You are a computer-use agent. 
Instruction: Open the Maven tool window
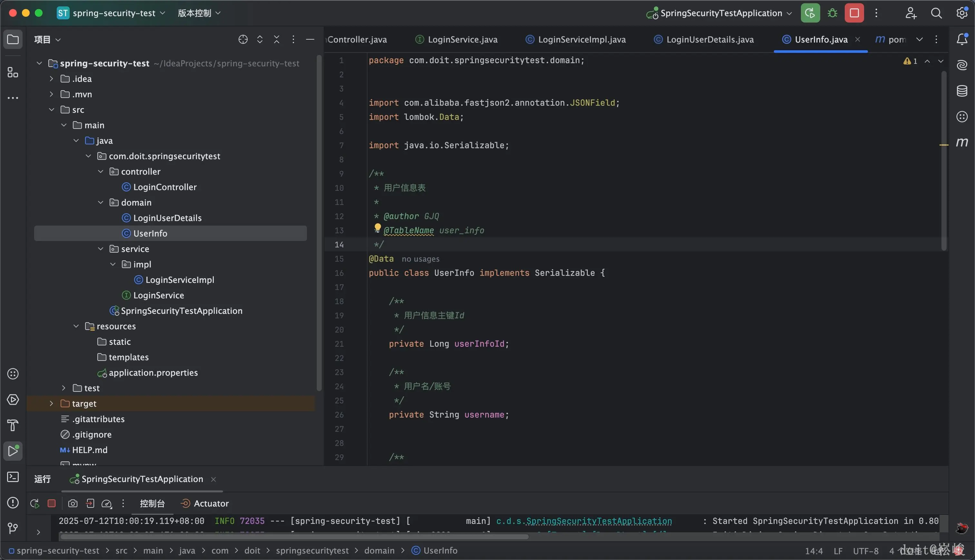(x=962, y=142)
